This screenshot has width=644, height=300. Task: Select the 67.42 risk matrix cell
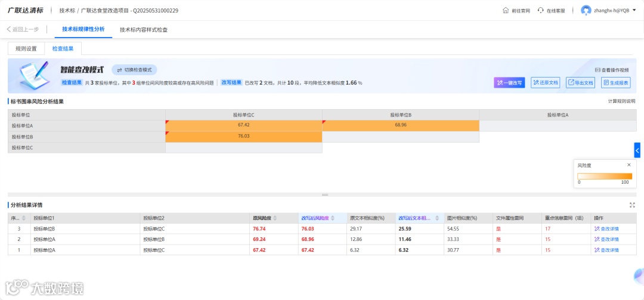[244, 125]
